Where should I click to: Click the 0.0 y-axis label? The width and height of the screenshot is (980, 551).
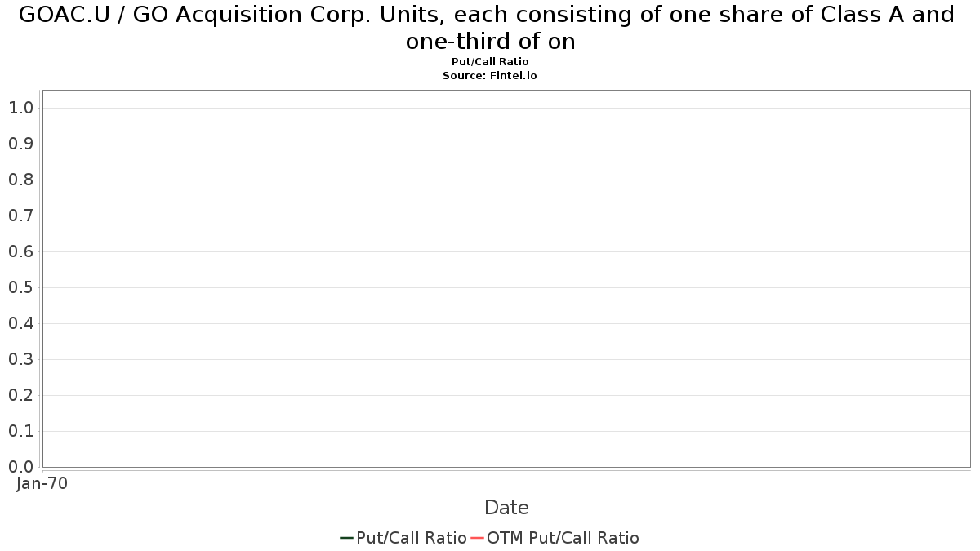[20, 467]
